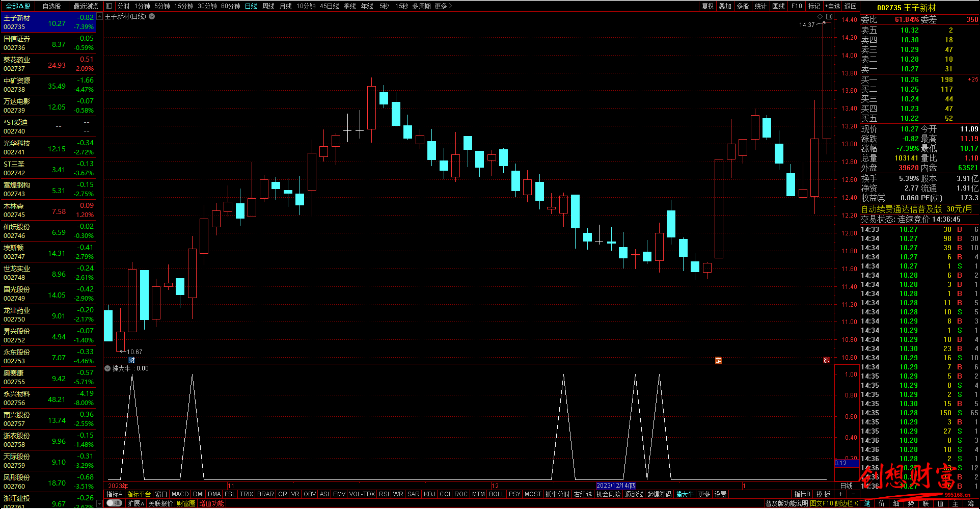Switch to the 全部A股 tab

(18, 6)
